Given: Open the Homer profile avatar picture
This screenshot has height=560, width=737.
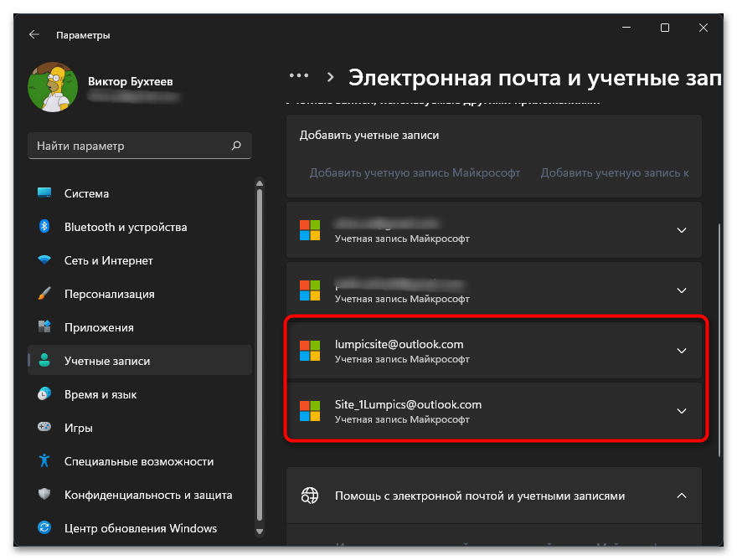Looking at the screenshot, I should (53, 87).
